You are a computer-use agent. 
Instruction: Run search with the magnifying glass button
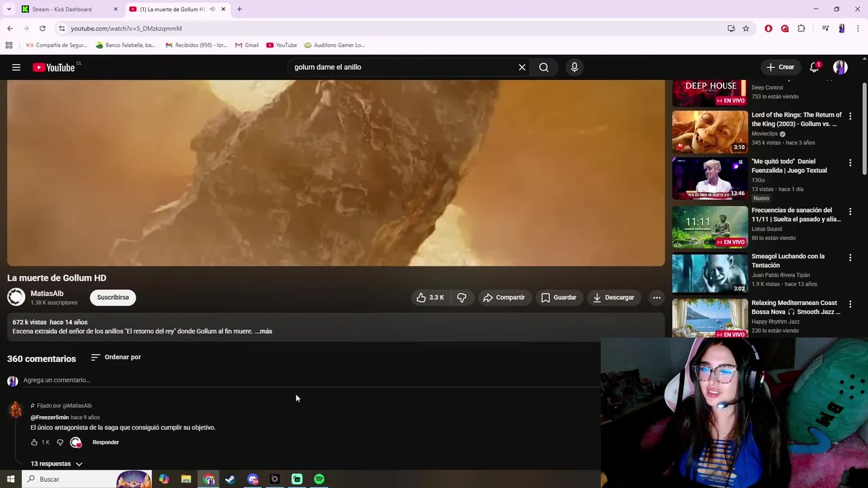point(544,67)
